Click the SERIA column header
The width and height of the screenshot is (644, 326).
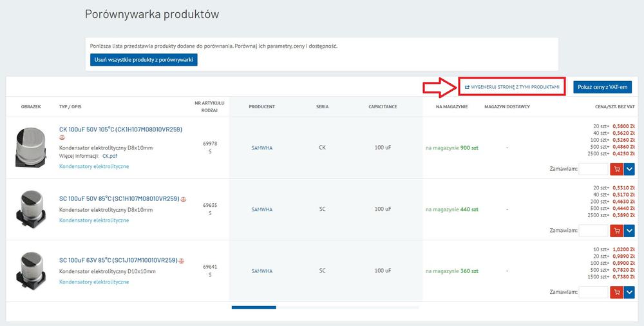(322, 106)
